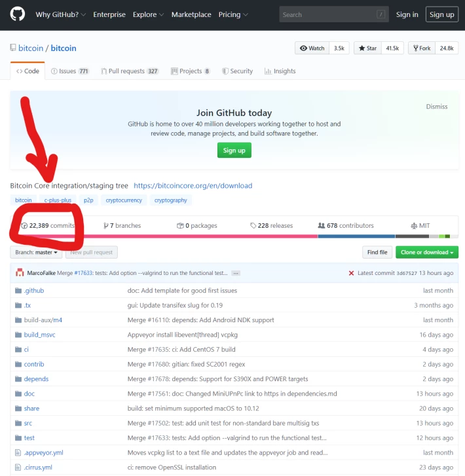Click the 41.5k stargazers count
The image size is (465, 476).
pos(392,48)
